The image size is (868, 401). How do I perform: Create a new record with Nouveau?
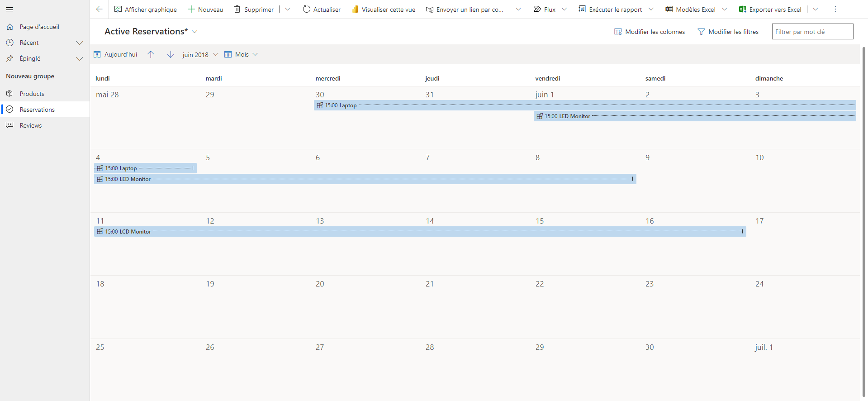pyautogui.click(x=205, y=9)
